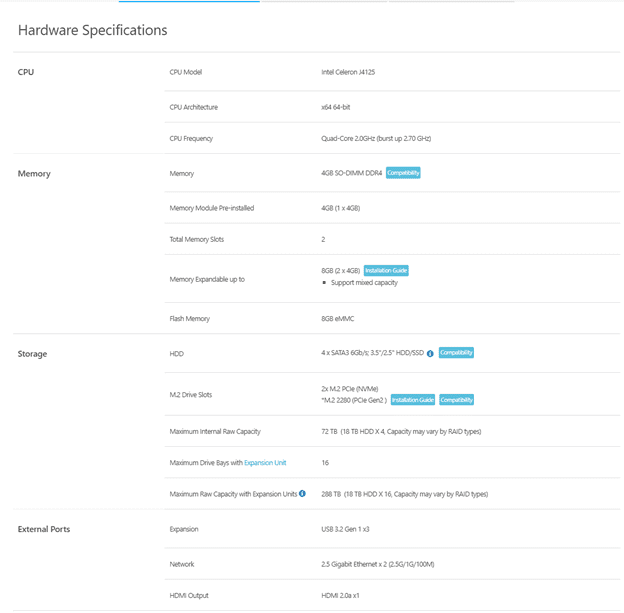The image size is (624, 613).
Task: Click the Support mixed capacity bullet text
Action: 364,283
